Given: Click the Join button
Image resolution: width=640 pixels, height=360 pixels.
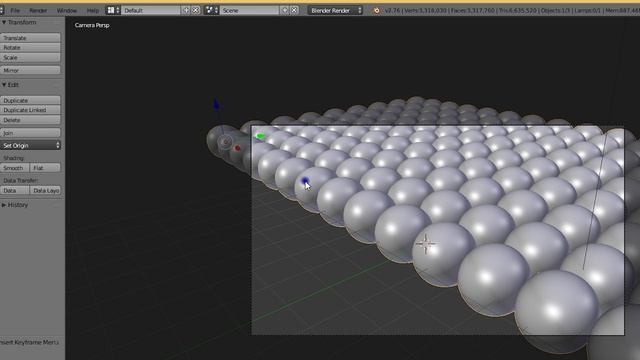Looking at the screenshot, I should (31, 133).
